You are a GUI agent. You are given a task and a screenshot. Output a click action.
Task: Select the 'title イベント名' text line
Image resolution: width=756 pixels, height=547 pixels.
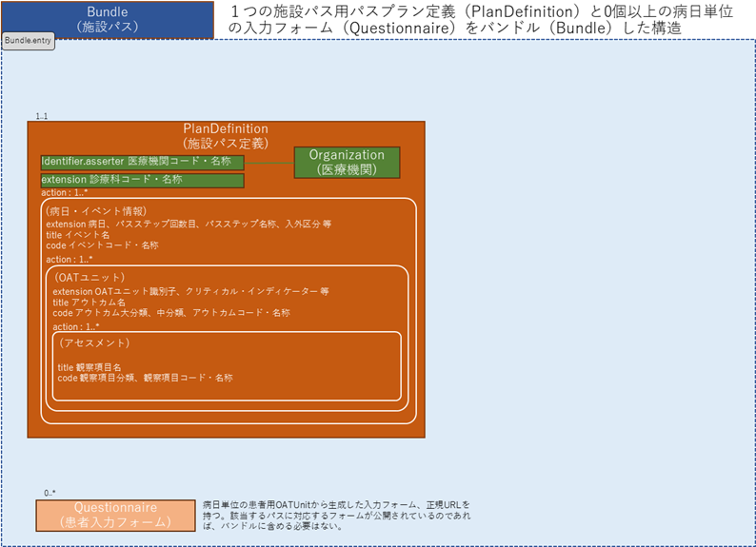click(x=78, y=234)
